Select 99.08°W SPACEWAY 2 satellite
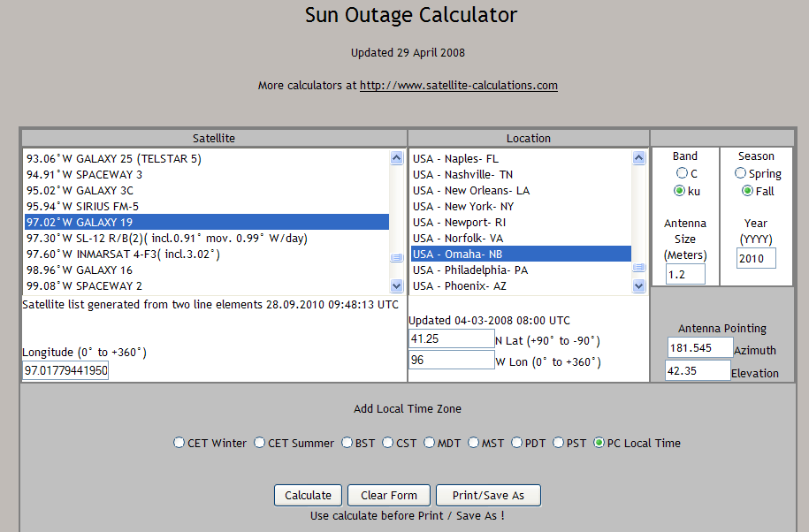The height and width of the screenshot is (532, 809). (x=207, y=286)
